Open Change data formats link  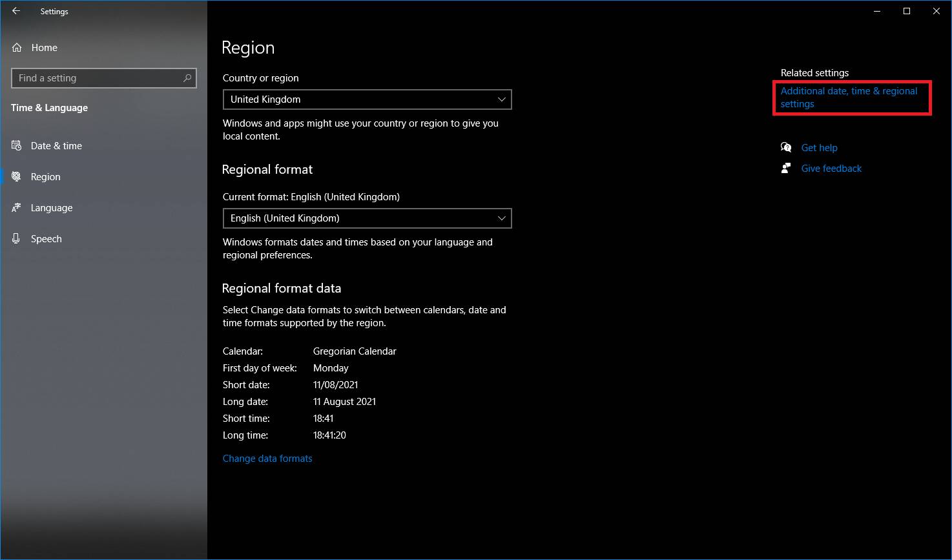pos(267,459)
